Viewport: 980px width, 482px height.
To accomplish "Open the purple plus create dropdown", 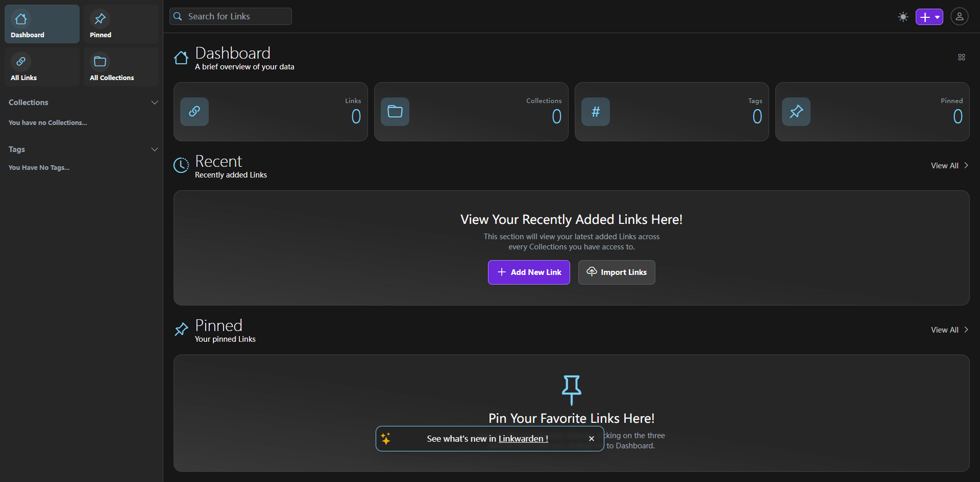I will 929,17.
